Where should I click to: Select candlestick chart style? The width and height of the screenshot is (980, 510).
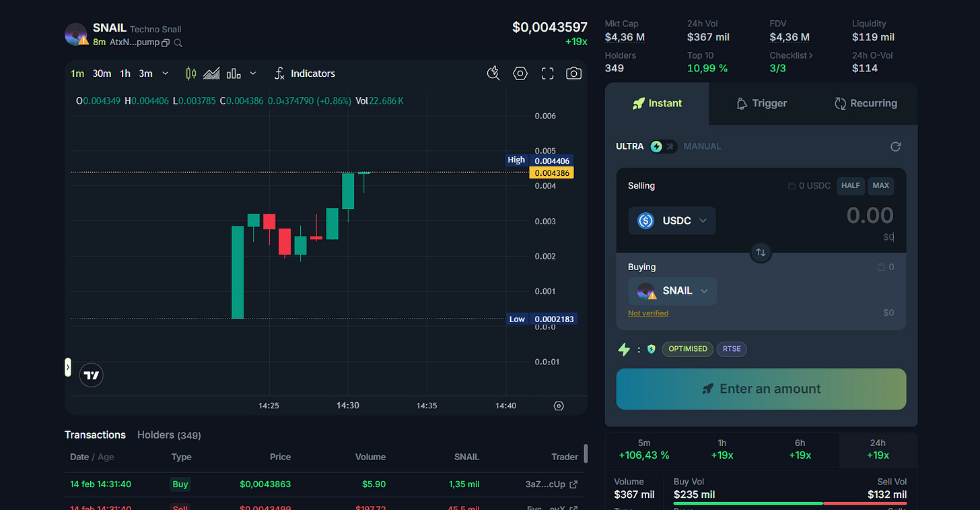(191, 73)
